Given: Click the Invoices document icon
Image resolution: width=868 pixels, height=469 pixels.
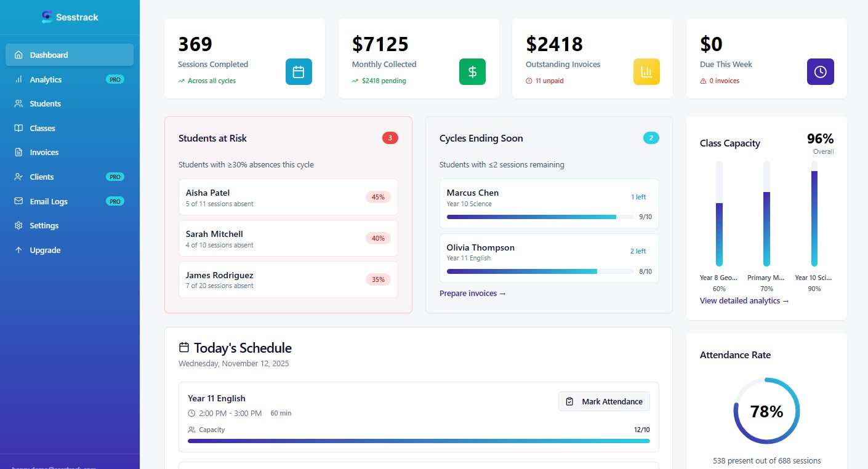Looking at the screenshot, I should point(18,152).
